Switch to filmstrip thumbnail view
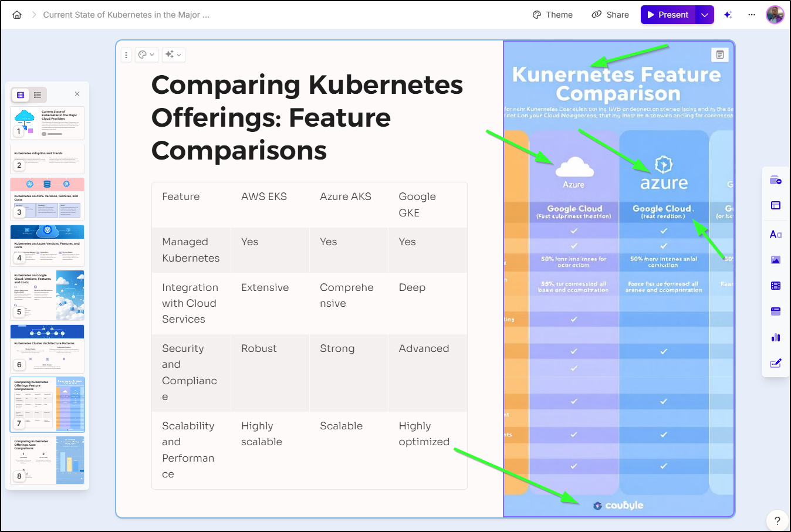Screen dimensions: 791x532 click(21, 95)
